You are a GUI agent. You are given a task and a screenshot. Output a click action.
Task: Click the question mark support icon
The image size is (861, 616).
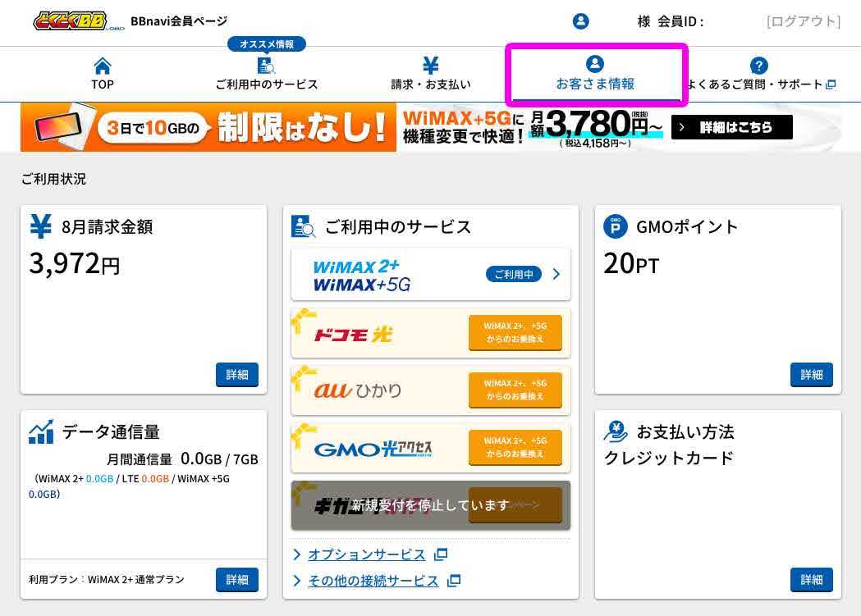759,66
